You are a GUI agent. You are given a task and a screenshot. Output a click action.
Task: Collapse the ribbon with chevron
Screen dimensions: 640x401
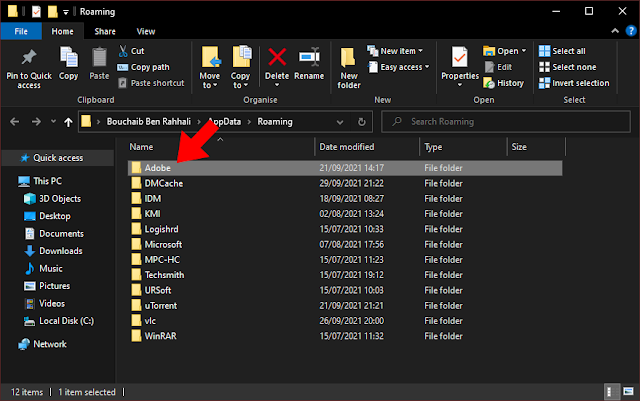pyautogui.click(x=615, y=31)
